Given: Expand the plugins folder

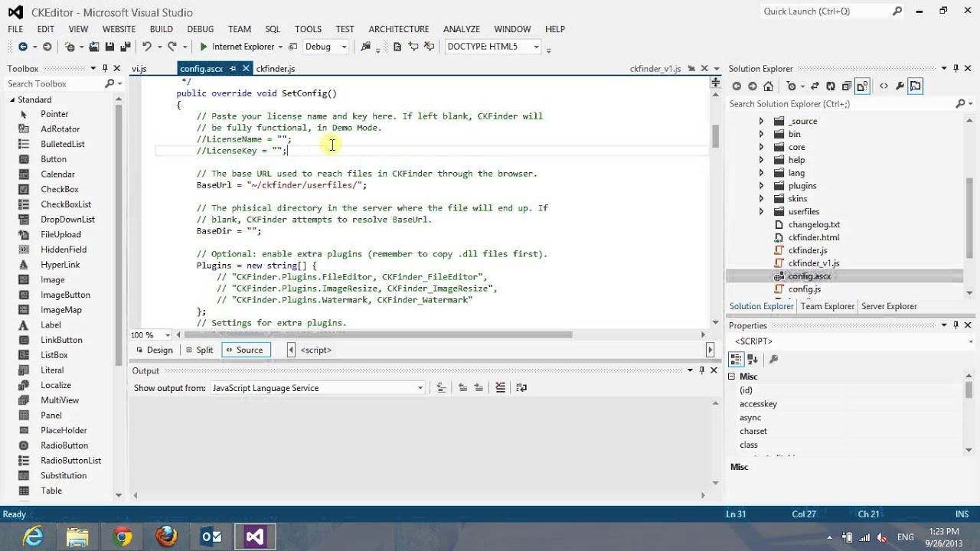Looking at the screenshot, I should tap(760, 185).
